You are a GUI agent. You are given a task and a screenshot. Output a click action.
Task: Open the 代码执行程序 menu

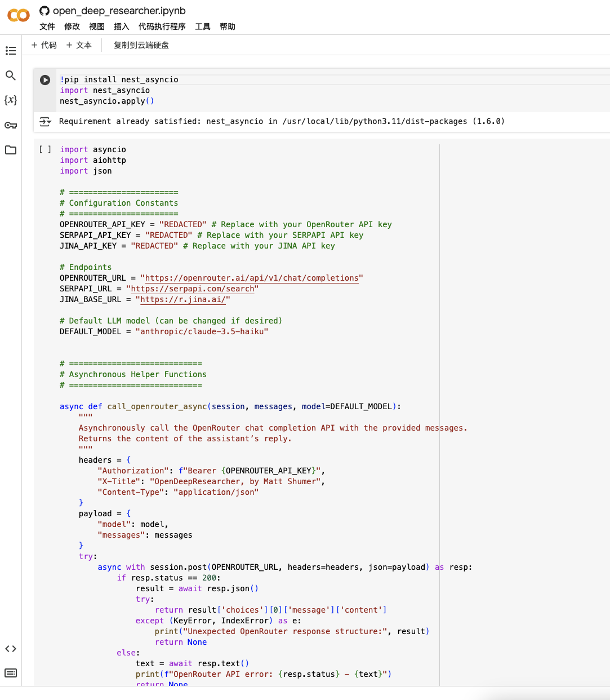point(162,26)
